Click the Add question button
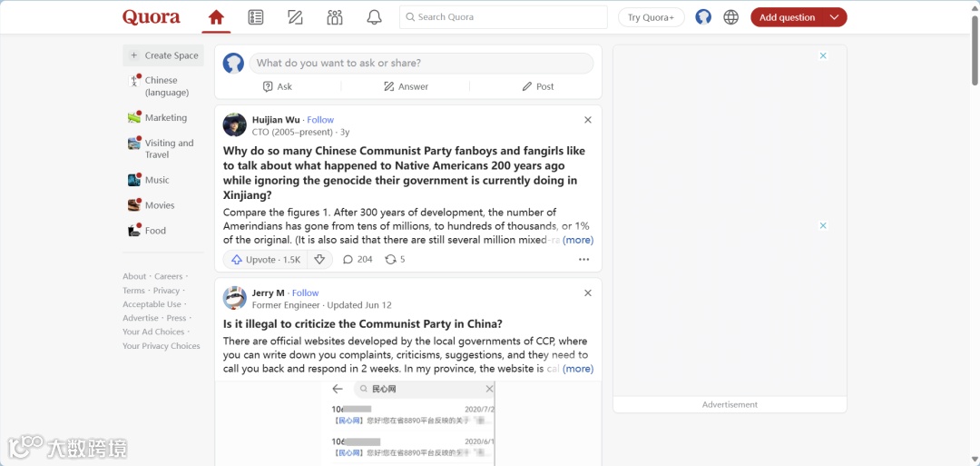 (x=787, y=17)
